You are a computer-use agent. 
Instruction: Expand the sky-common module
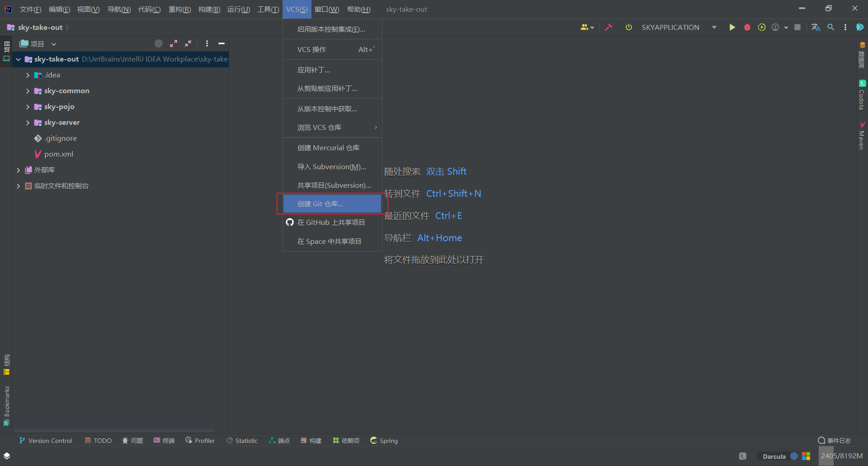[x=28, y=91]
